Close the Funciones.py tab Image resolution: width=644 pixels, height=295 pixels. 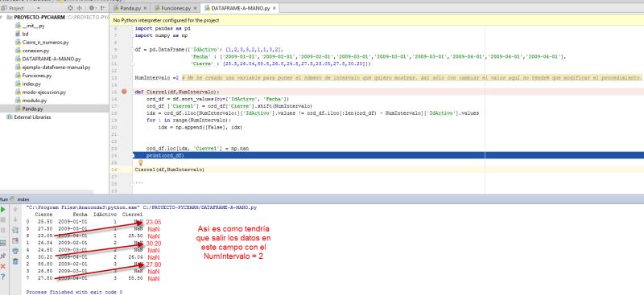coord(195,8)
